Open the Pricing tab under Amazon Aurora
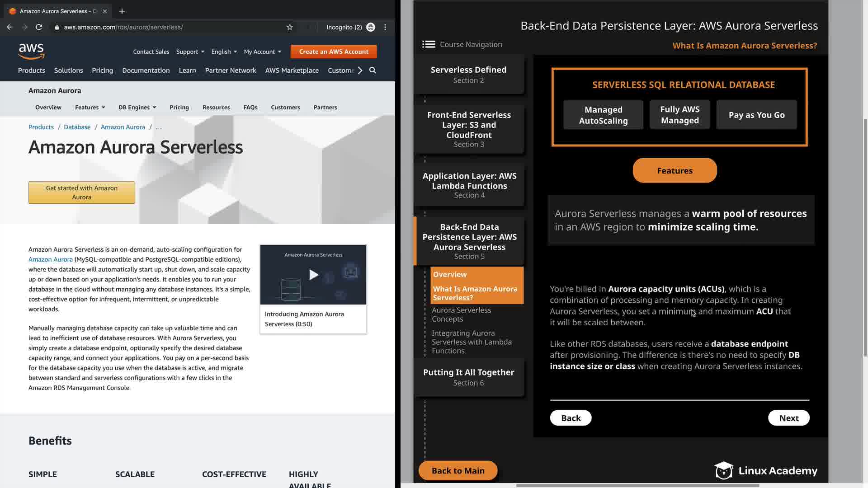The height and width of the screenshot is (488, 868). tap(179, 108)
